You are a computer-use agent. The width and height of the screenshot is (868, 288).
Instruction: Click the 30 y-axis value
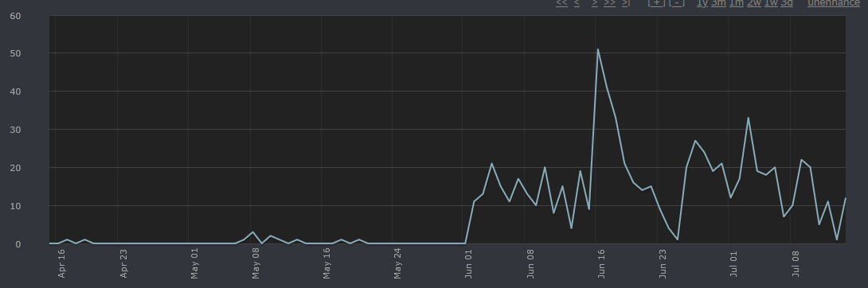pyautogui.click(x=15, y=130)
